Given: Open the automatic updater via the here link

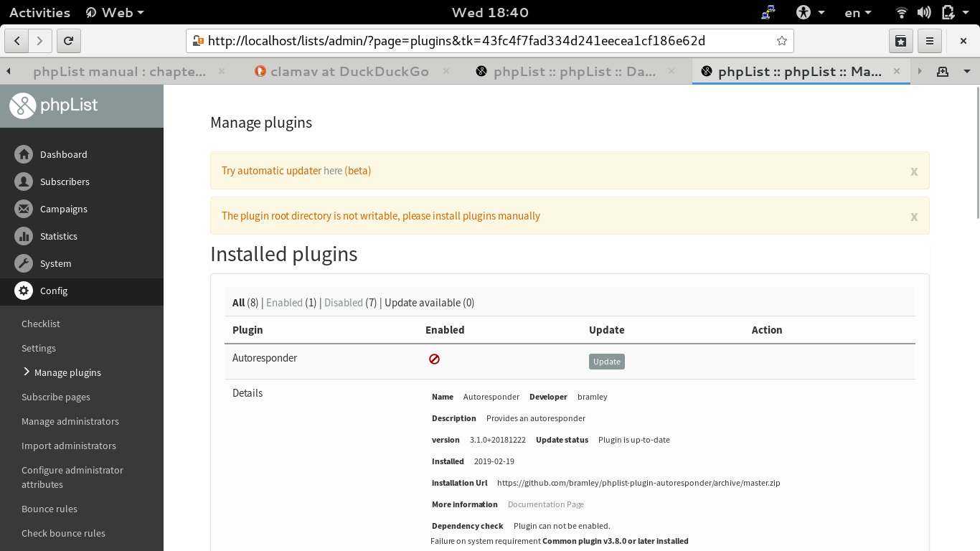Looking at the screenshot, I should pos(333,171).
